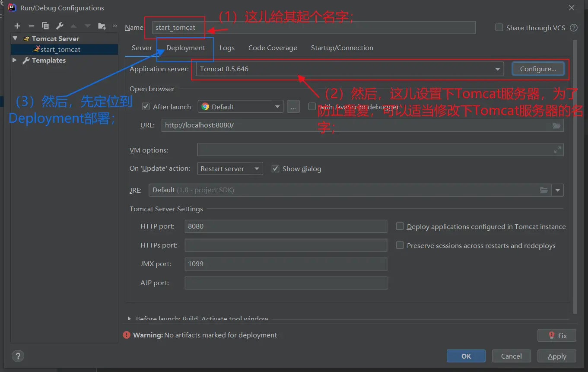Click the wrench Edit Templates icon
Image resolution: width=588 pixels, height=372 pixels.
pos(60,26)
